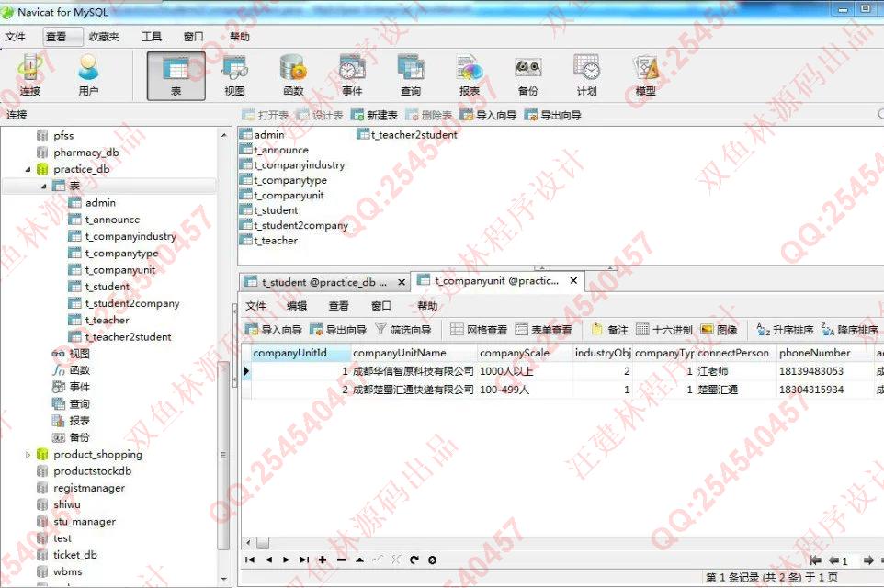Open the Query (查询) toolbar icon

[411, 75]
